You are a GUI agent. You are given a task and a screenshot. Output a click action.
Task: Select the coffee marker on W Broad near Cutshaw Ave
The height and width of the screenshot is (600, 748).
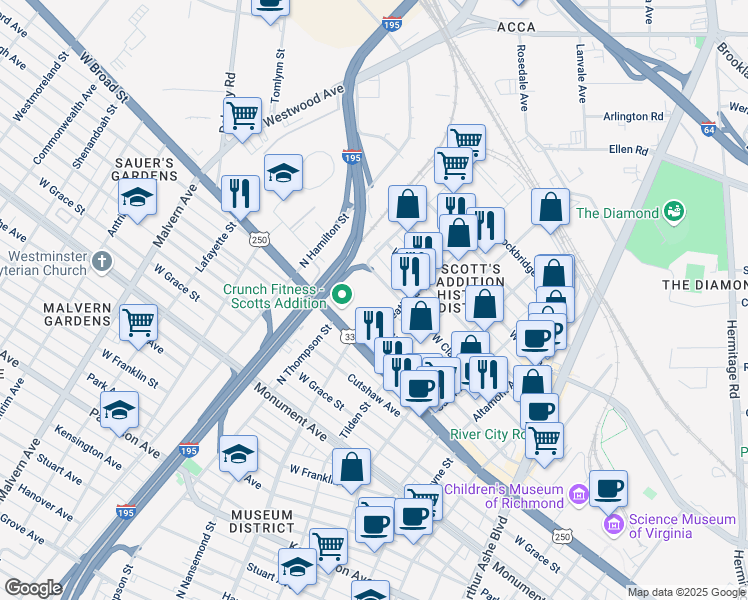click(419, 390)
